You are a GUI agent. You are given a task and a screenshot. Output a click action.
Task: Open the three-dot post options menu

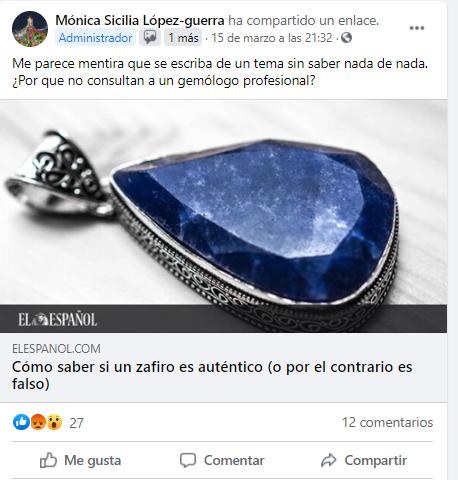[417, 28]
